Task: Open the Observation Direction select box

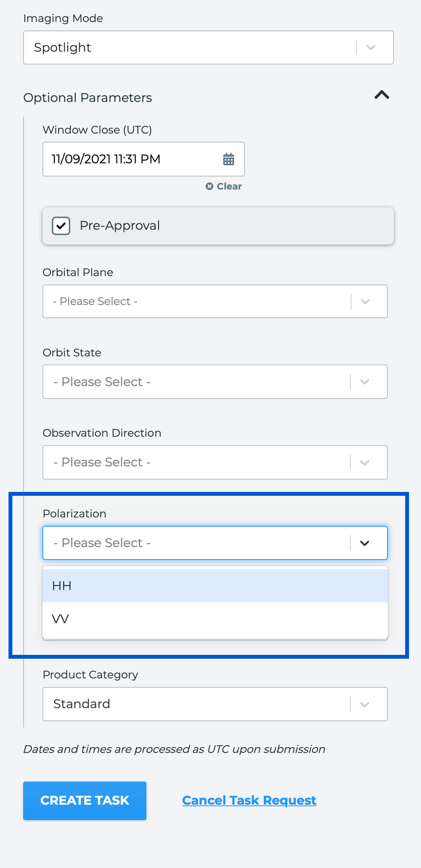Action: click(215, 463)
